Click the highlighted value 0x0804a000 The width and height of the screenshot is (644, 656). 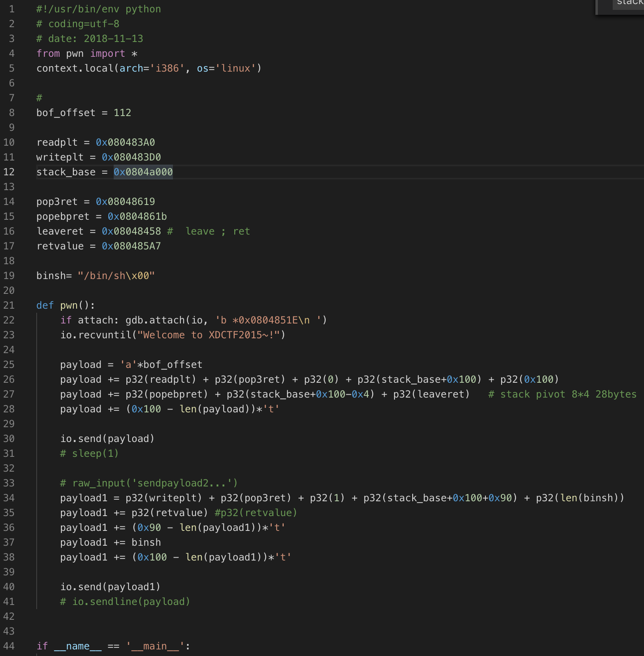pyautogui.click(x=143, y=172)
